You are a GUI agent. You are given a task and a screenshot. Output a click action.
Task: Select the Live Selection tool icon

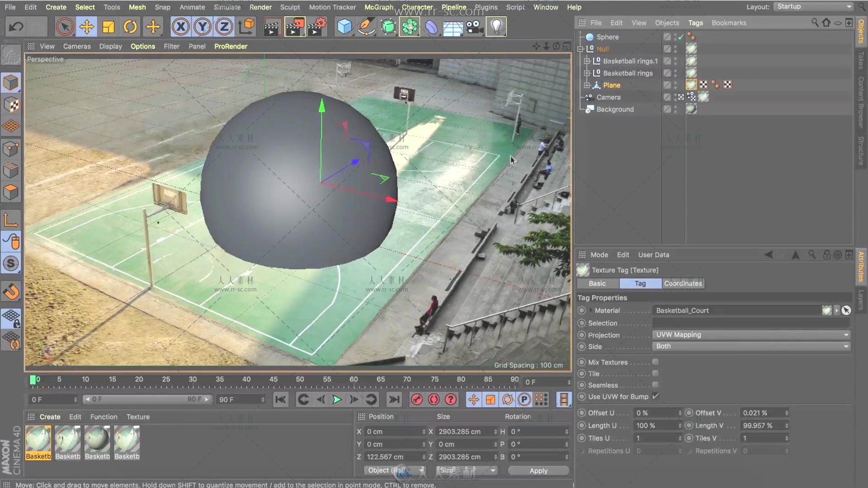tap(64, 26)
